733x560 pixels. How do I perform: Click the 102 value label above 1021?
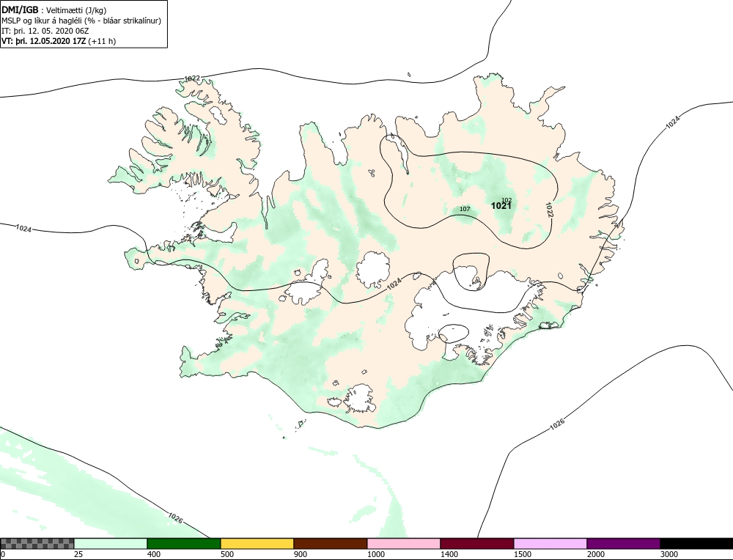(x=507, y=200)
